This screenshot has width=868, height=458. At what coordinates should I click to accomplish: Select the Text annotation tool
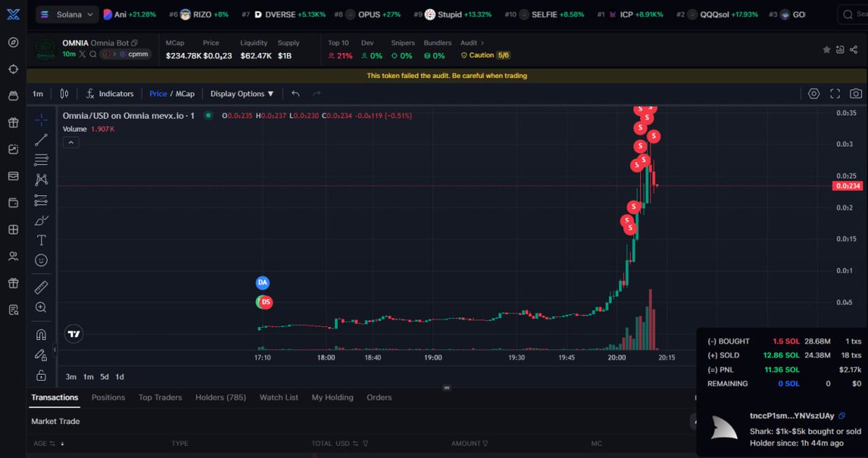coord(41,240)
